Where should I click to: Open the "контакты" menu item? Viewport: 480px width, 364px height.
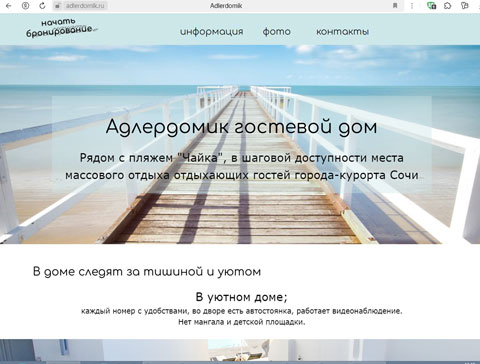click(342, 32)
